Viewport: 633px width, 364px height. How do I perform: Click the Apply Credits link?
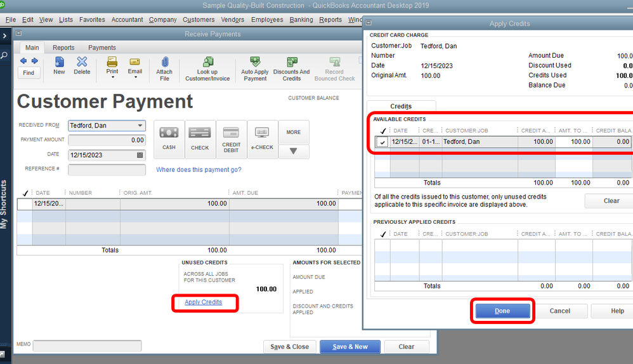(x=204, y=302)
